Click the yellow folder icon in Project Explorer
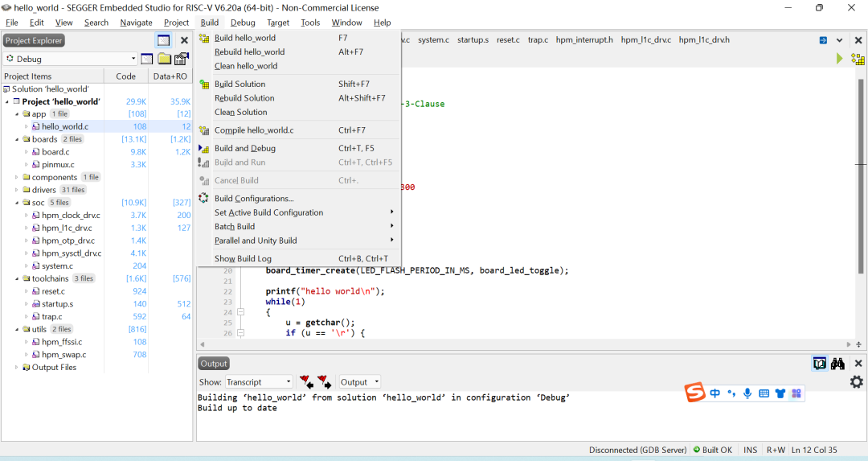868x461 pixels. [165, 58]
